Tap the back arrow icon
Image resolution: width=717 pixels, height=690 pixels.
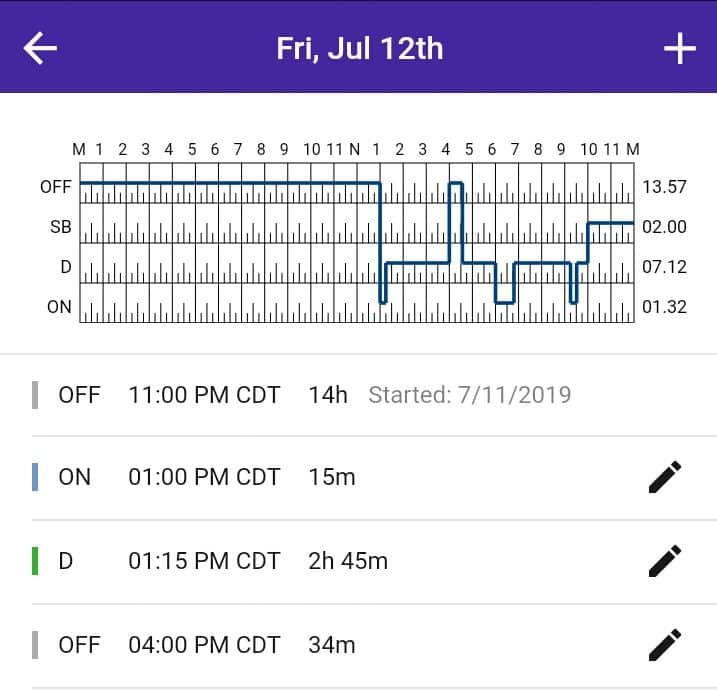tap(40, 48)
